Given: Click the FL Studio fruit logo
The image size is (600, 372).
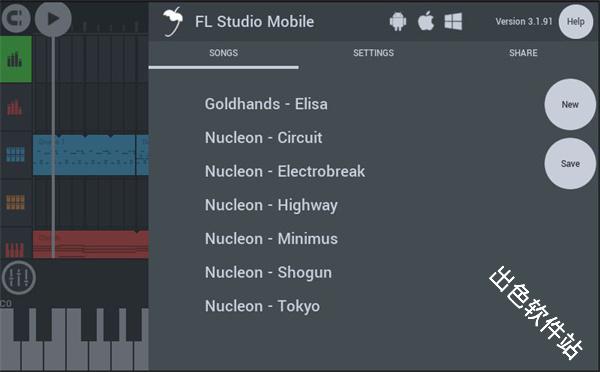Looking at the screenshot, I should (172, 22).
